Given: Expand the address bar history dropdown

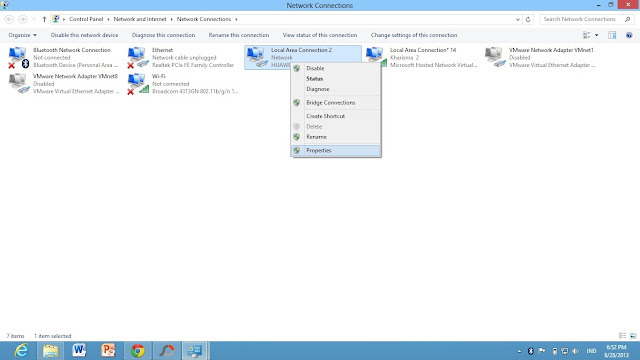Looking at the screenshot, I should pyautogui.click(x=518, y=19).
